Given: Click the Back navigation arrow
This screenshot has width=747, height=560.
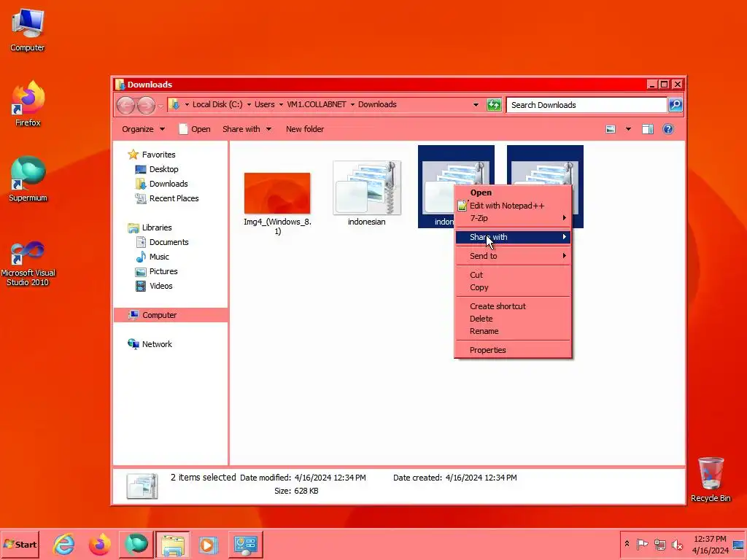Looking at the screenshot, I should 125,105.
